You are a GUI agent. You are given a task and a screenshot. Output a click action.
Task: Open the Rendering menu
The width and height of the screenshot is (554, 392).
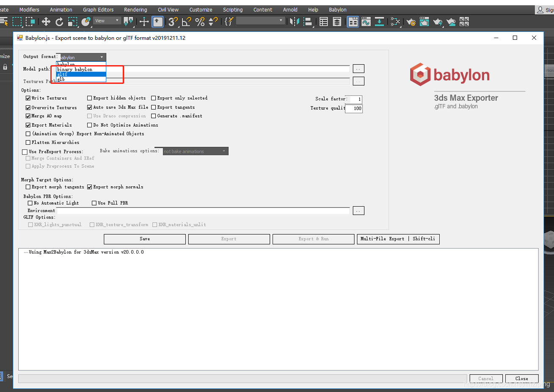pos(135,10)
